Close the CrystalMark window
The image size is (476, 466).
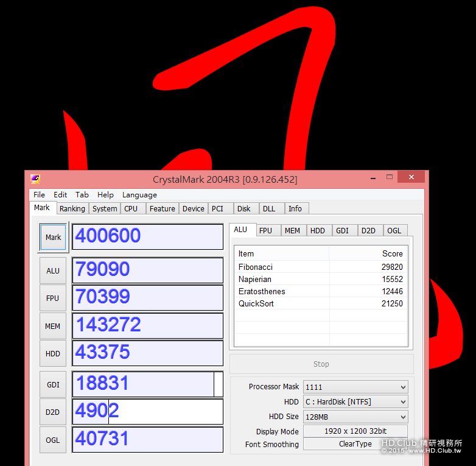pos(411,177)
